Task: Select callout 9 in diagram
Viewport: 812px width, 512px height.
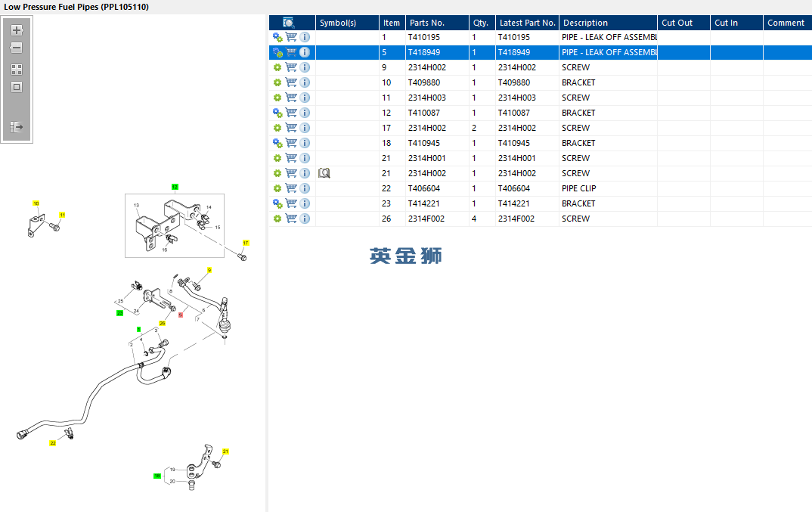Action: tap(209, 270)
